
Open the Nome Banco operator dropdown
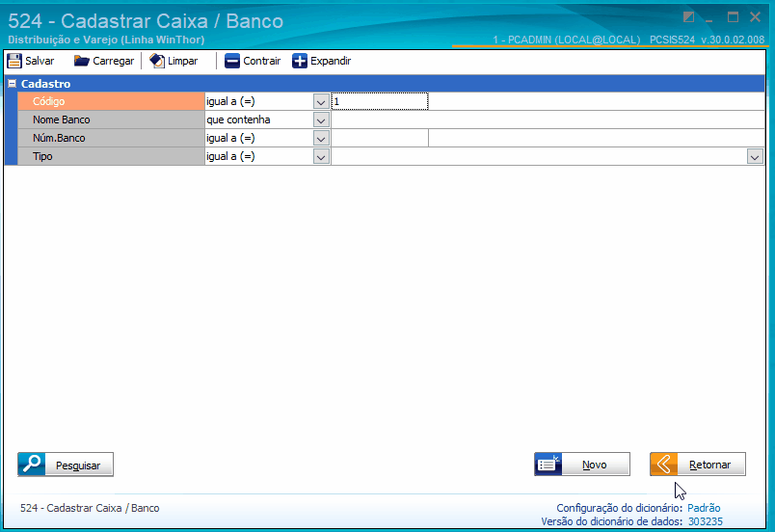click(x=321, y=120)
